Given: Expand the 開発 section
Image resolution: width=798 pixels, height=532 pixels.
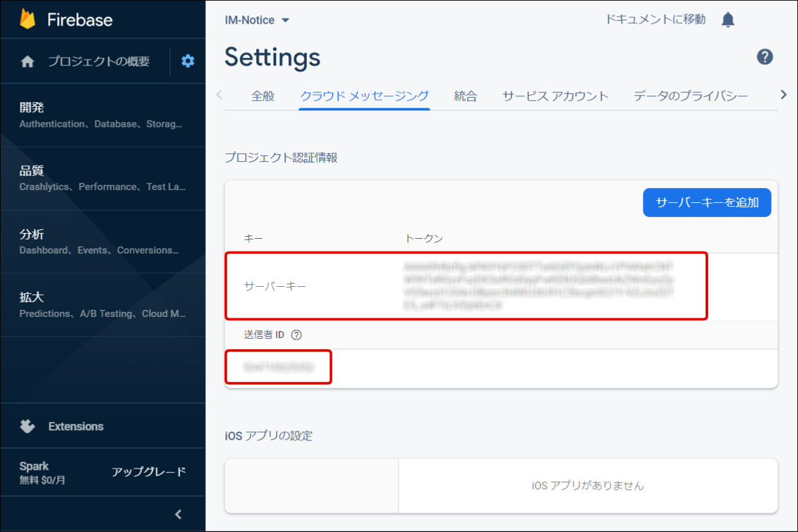Looking at the screenshot, I should [103, 116].
